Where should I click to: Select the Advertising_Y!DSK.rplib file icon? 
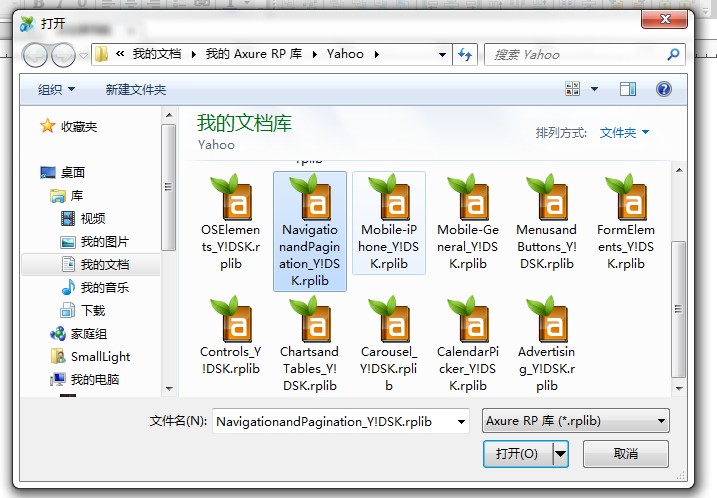547,320
